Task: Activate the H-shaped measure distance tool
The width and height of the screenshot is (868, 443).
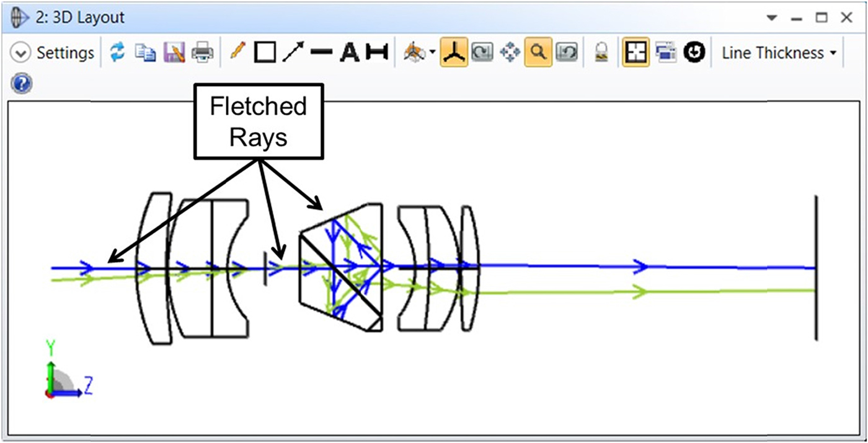Action: click(376, 53)
